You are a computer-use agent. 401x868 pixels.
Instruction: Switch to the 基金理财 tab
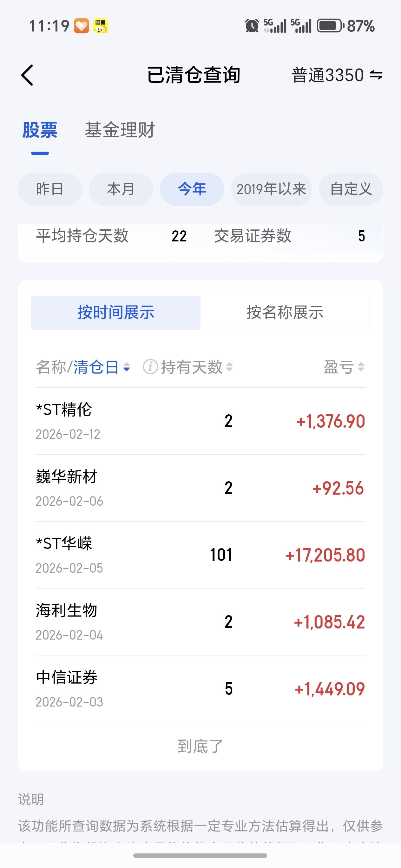tap(120, 130)
